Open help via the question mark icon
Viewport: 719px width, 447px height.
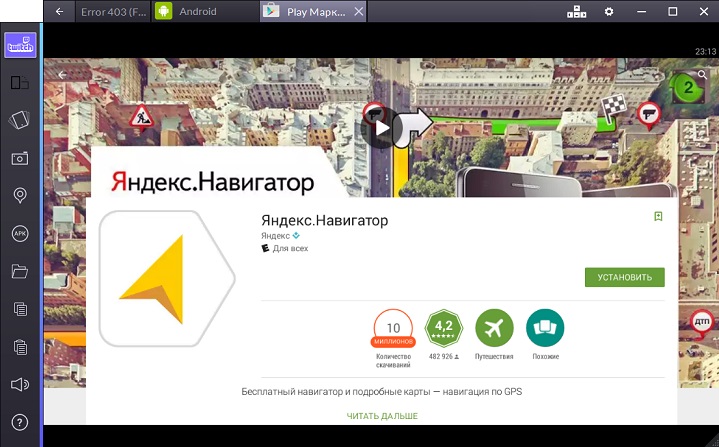(20, 422)
